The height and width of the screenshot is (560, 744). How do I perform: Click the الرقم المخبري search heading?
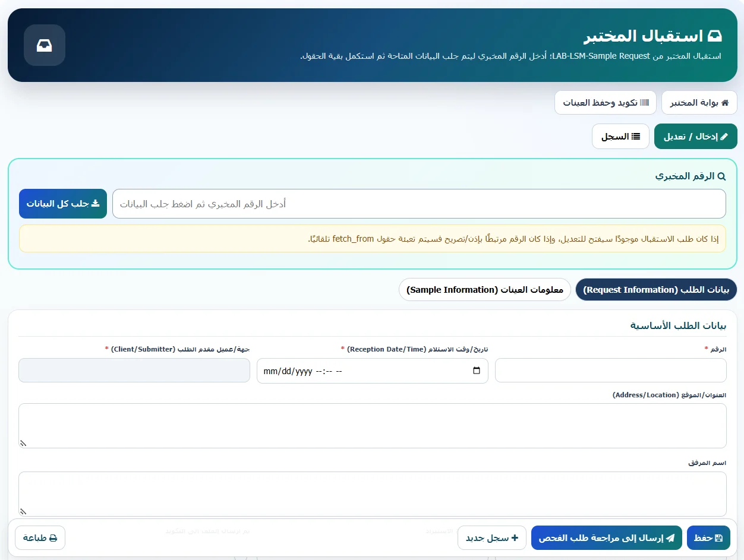(691, 176)
